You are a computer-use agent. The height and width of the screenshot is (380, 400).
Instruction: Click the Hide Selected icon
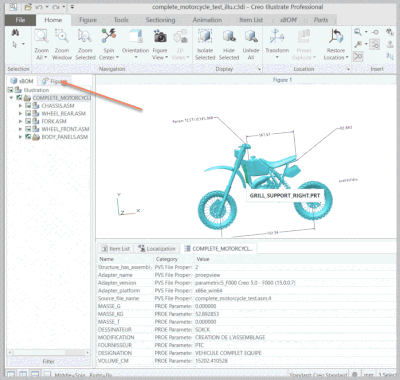click(229, 36)
